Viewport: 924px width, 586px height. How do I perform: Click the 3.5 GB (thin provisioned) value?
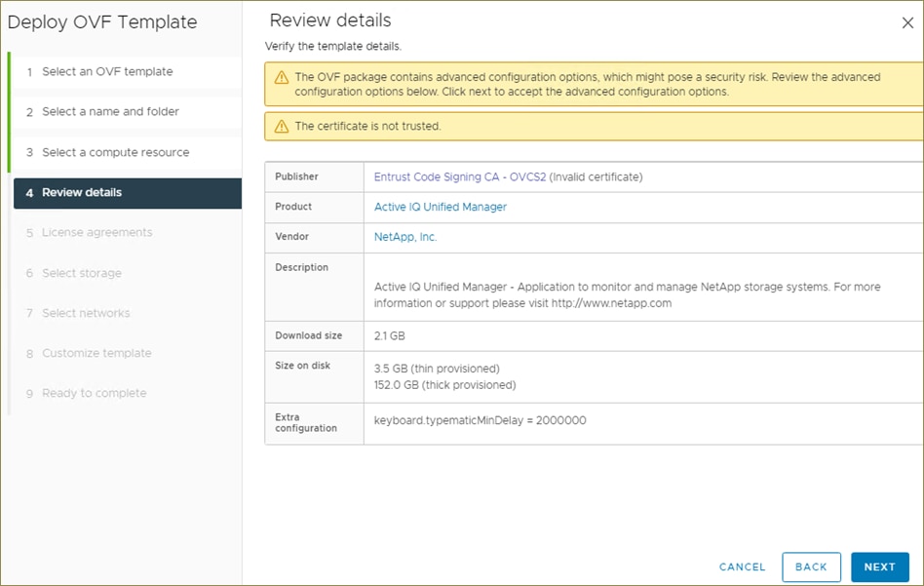(437, 369)
